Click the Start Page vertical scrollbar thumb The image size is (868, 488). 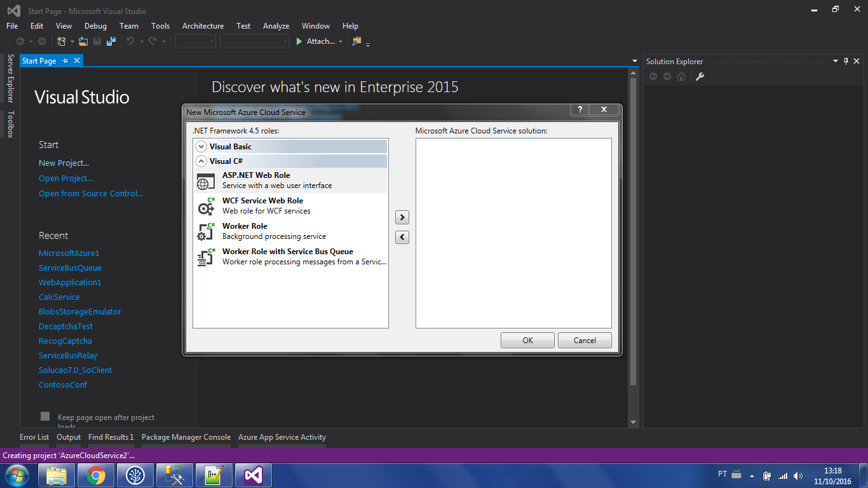(633, 231)
